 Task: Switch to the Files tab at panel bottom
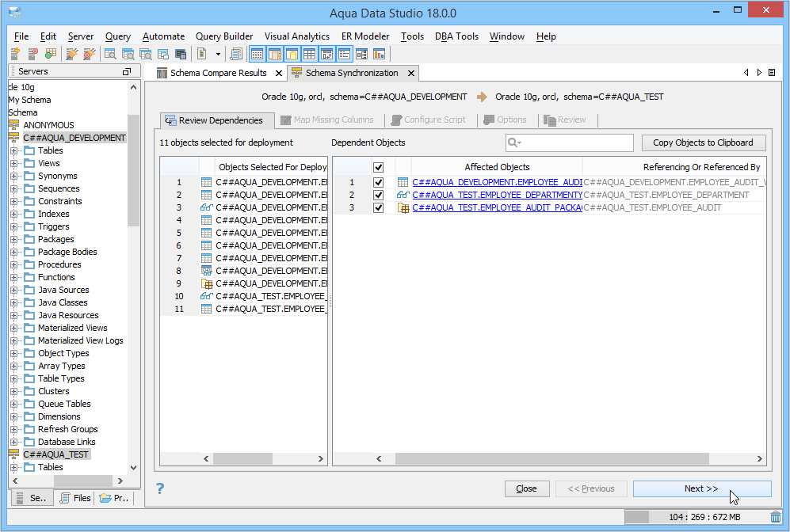(x=76, y=498)
